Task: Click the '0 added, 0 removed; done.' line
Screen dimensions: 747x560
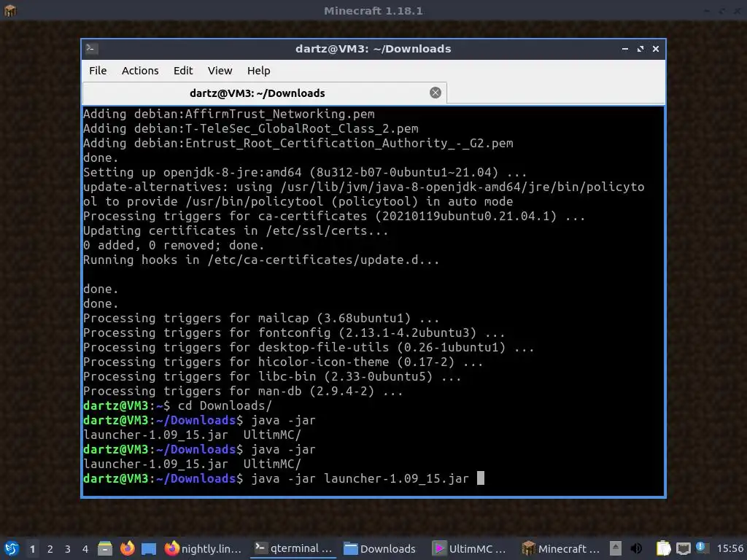Action: click(x=174, y=245)
